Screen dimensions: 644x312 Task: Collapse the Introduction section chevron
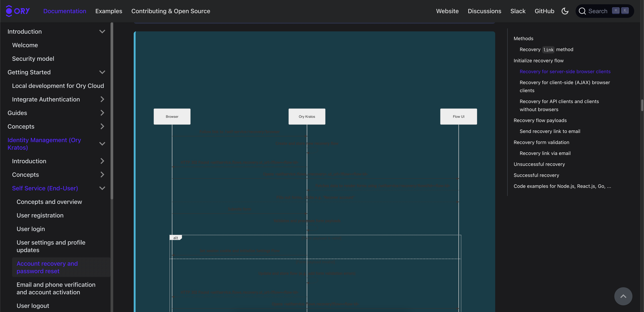[x=102, y=31]
